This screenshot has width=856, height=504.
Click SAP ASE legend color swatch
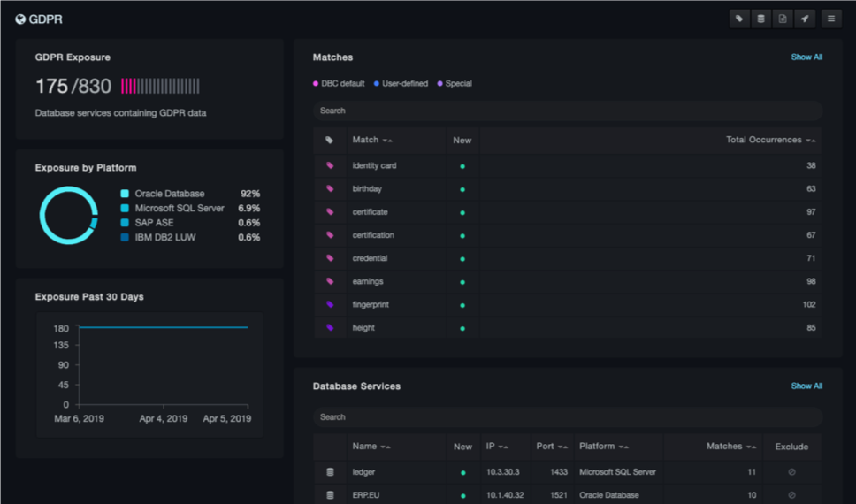point(125,223)
